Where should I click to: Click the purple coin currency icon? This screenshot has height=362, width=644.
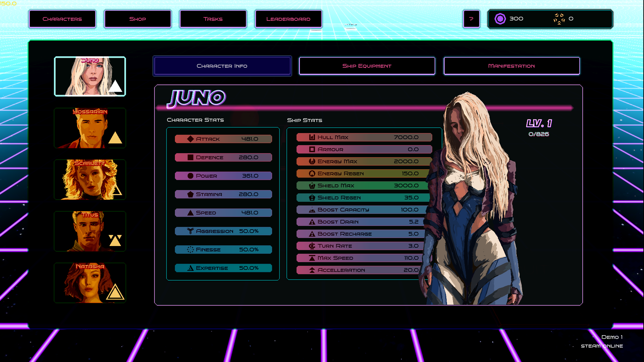pyautogui.click(x=500, y=19)
